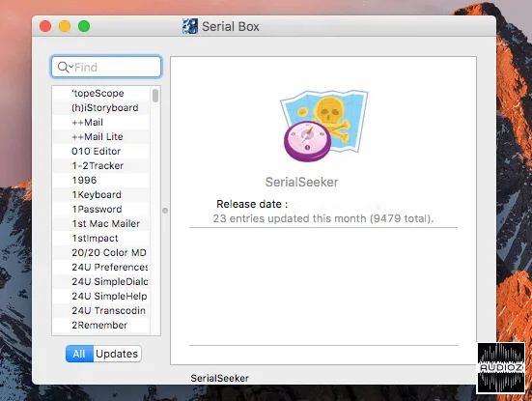The width and height of the screenshot is (532, 401).
Task: Click the SerialSeeker heading text
Action: click(301, 182)
